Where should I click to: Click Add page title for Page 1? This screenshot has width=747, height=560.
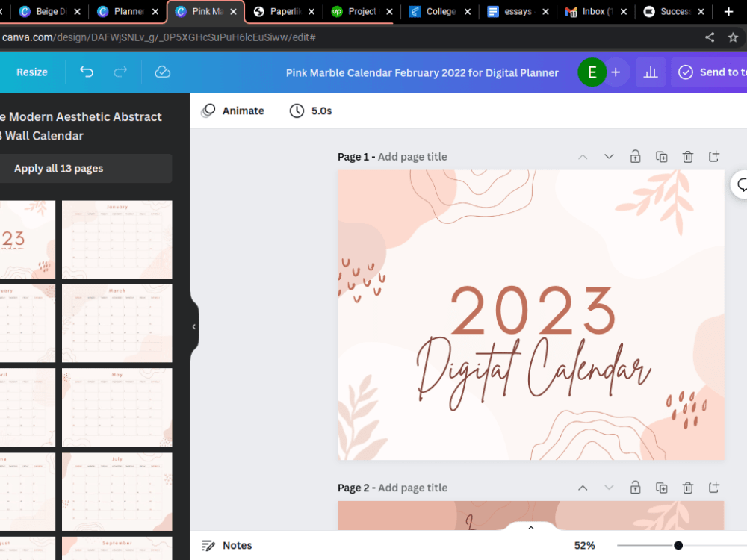point(412,157)
